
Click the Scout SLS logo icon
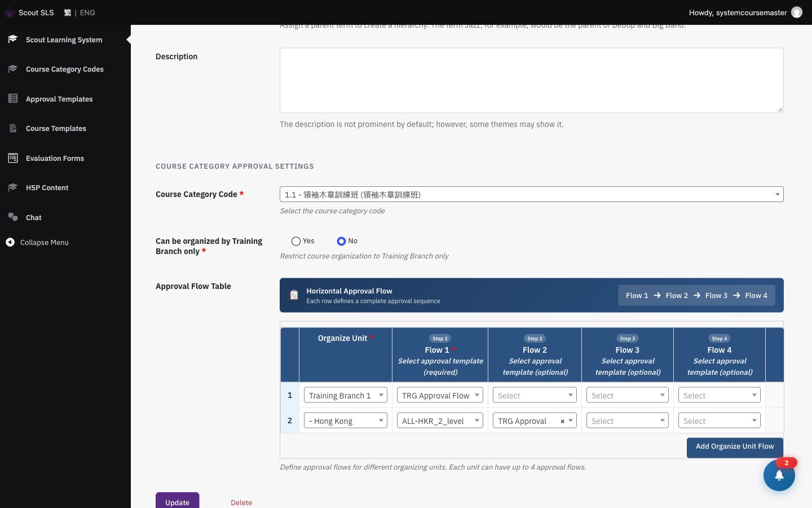click(10, 12)
